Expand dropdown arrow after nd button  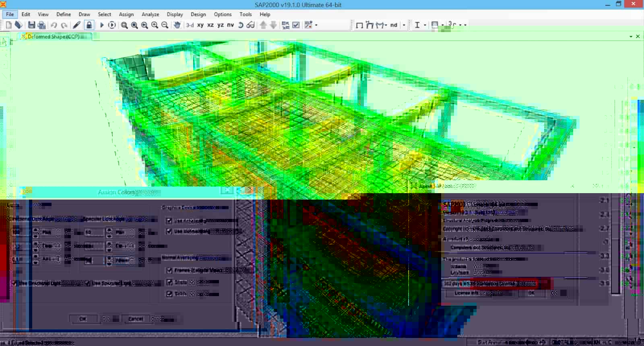point(404,25)
